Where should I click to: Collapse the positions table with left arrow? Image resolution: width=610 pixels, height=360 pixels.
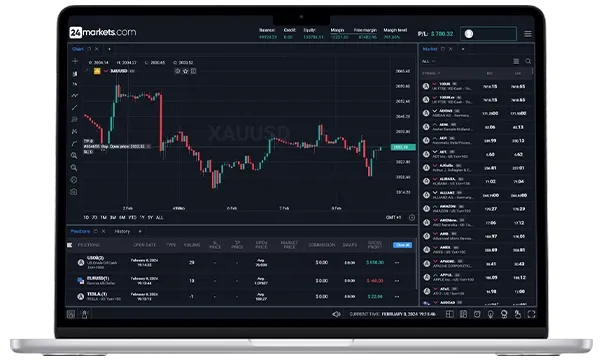70,245
